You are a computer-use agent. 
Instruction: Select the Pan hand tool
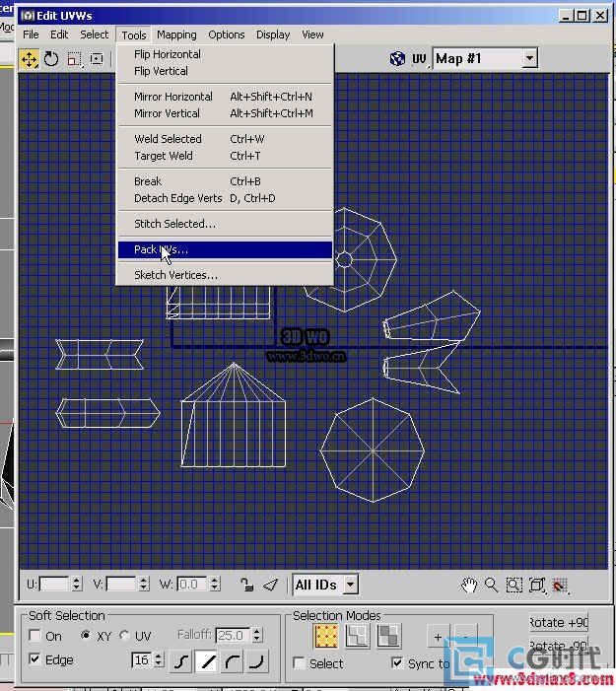point(469,586)
